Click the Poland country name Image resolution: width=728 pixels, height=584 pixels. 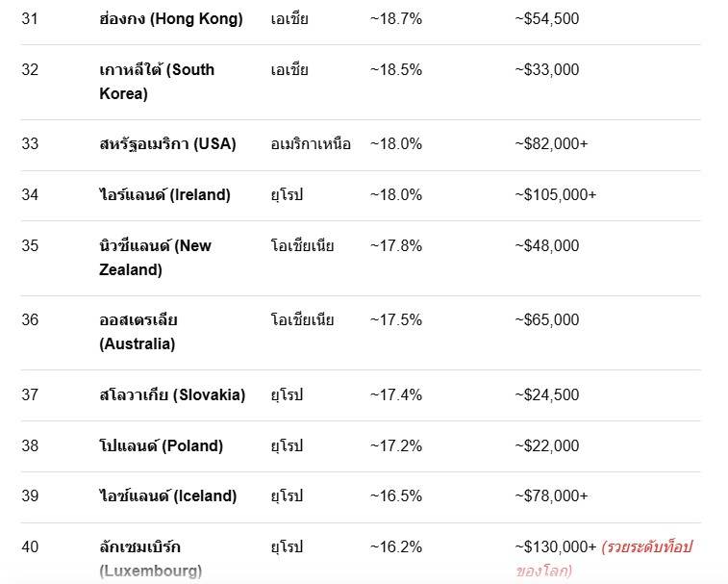point(162,446)
